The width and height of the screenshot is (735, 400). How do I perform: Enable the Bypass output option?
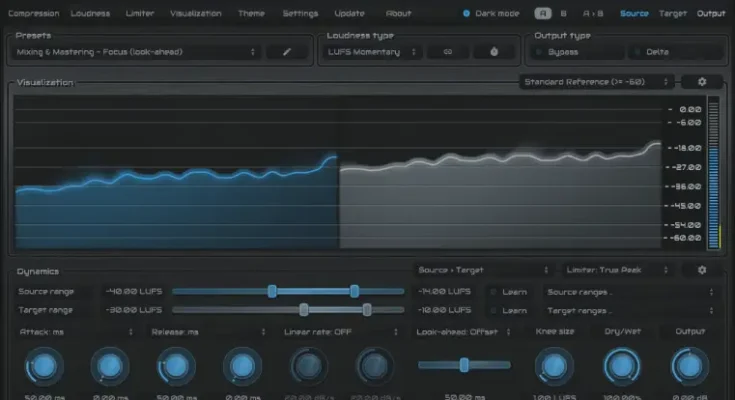pyautogui.click(x=563, y=52)
